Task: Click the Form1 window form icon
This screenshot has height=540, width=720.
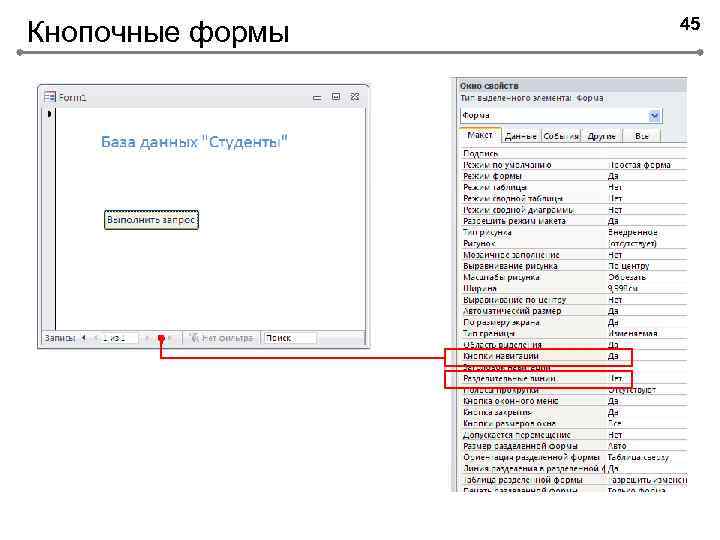Action: click(x=50, y=97)
